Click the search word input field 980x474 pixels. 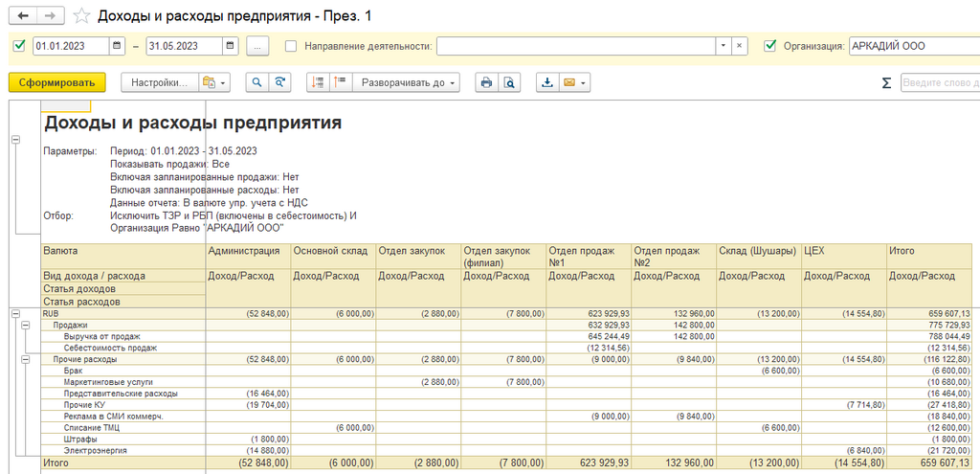tap(940, 83)
